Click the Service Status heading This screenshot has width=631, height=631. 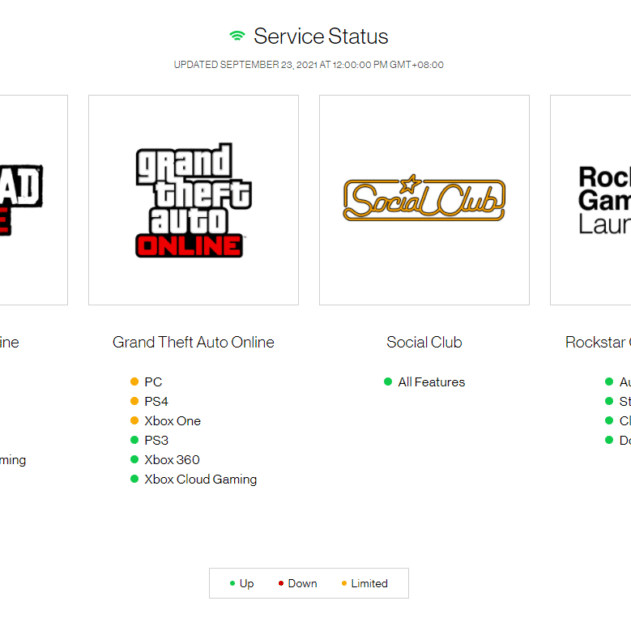321,36
